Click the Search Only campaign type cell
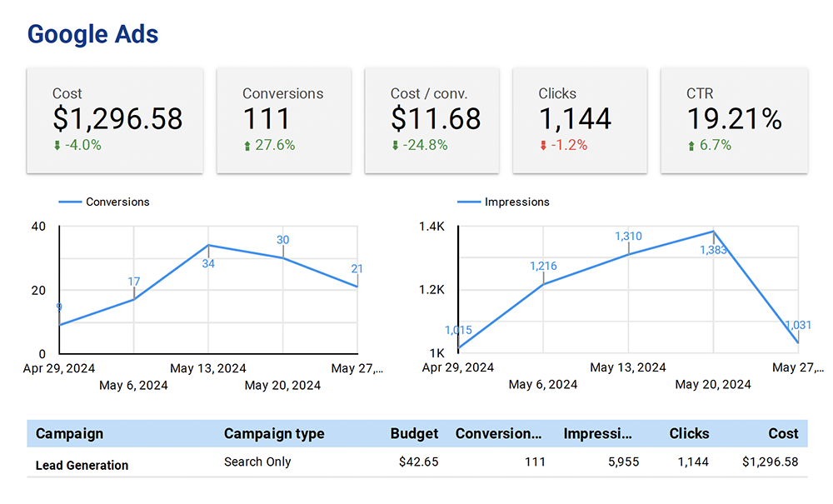The image size is (833, 504). coord(257,462)
